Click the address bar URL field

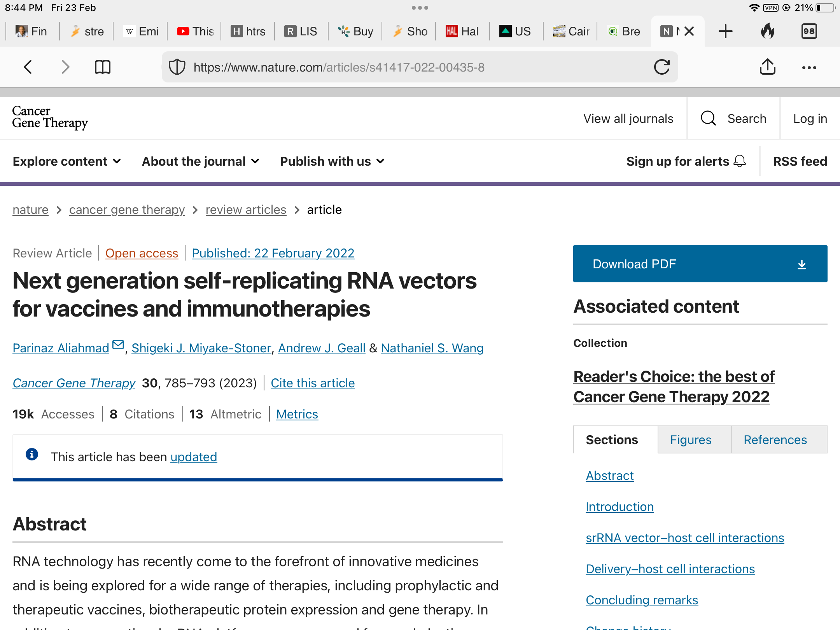pyautogui.click(x=420, y=67)
